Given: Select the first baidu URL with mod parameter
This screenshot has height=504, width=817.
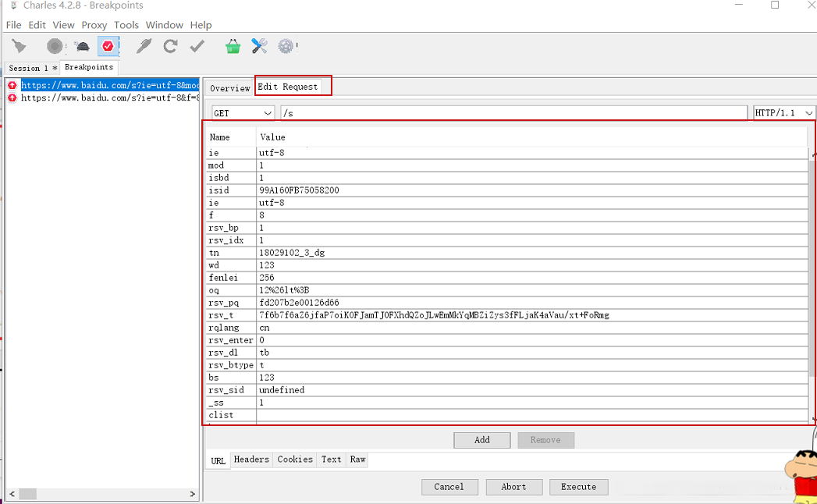Looking at the screenshot, I should [x=110, y=85].
